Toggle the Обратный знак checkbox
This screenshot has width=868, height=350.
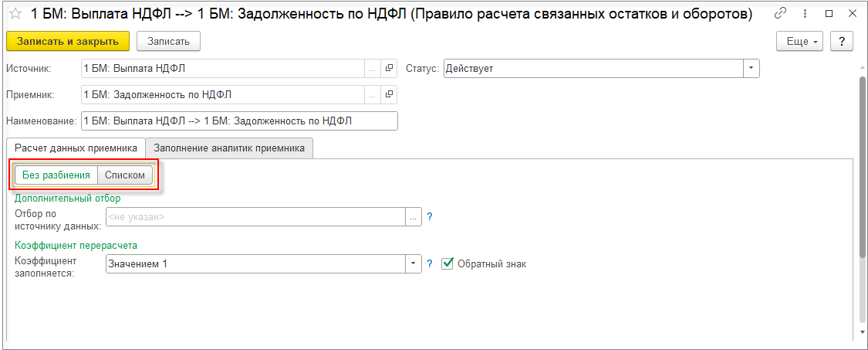(x=448, y=264)
